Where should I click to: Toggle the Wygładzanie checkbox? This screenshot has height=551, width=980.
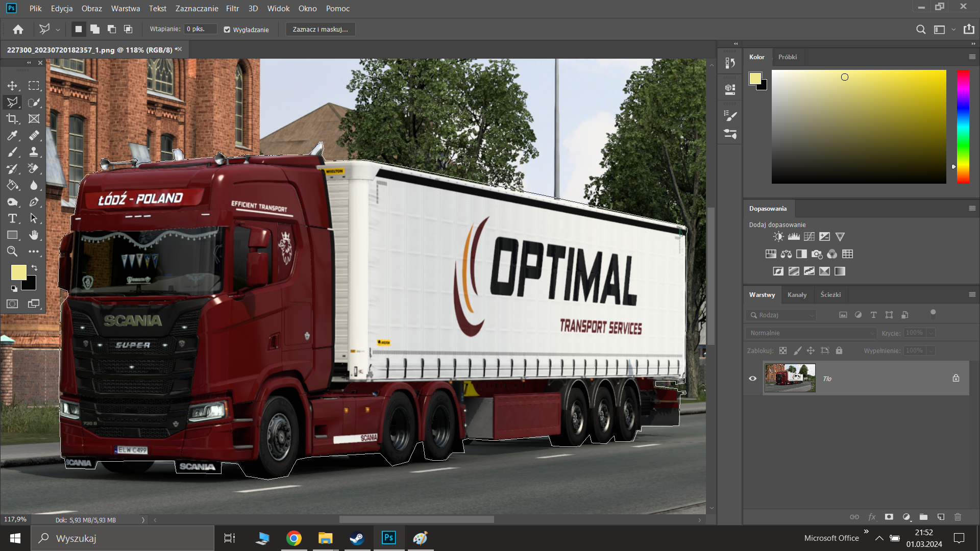tap(227, 30)
